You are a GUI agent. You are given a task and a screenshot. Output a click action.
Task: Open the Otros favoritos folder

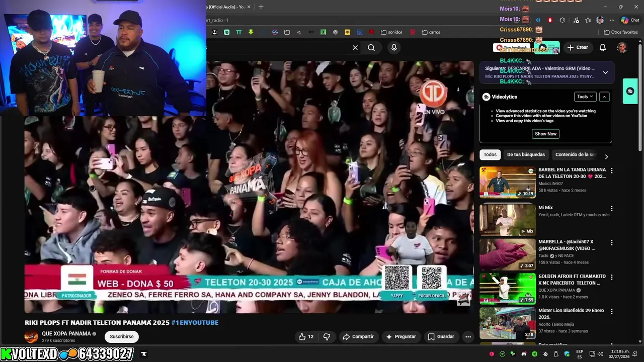coord(620,32)
